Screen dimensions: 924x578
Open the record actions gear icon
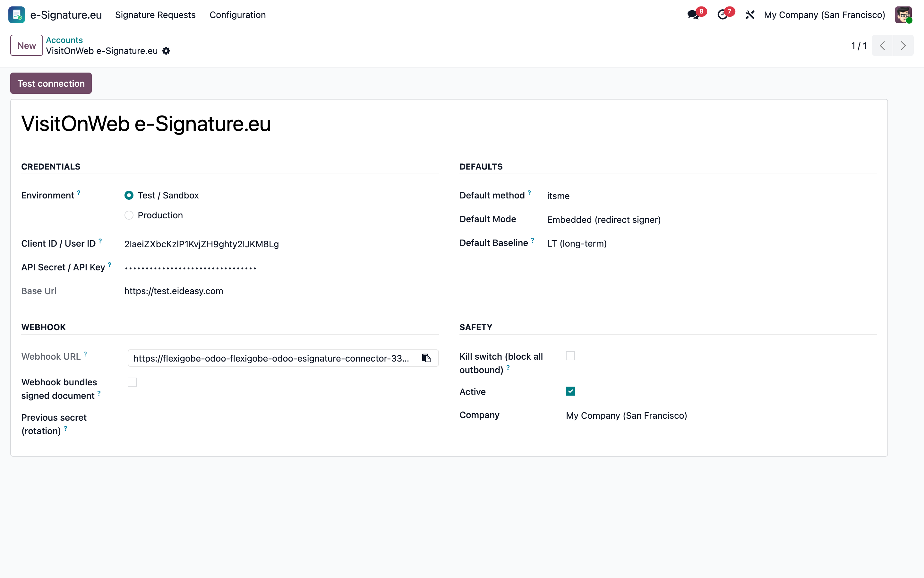(x=166, y=51)
